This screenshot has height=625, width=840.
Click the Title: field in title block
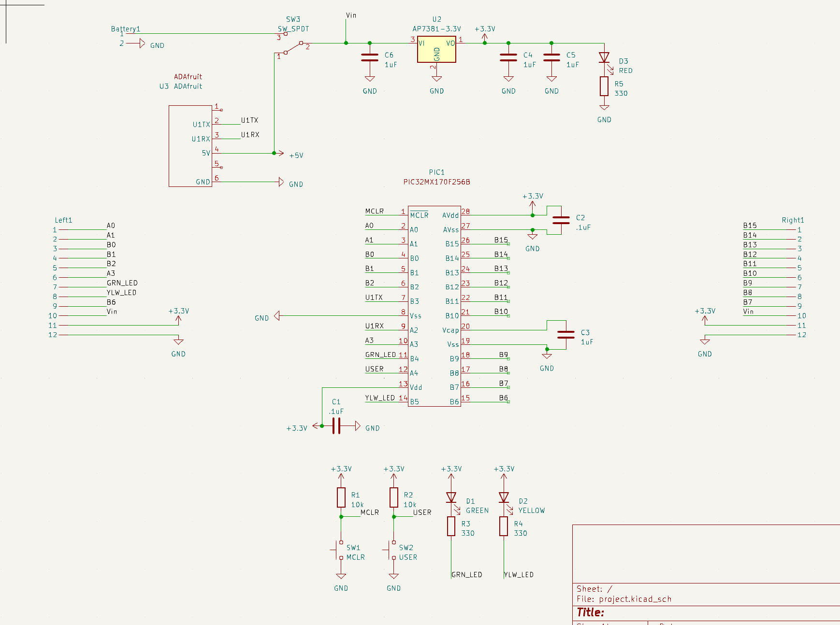591,612
